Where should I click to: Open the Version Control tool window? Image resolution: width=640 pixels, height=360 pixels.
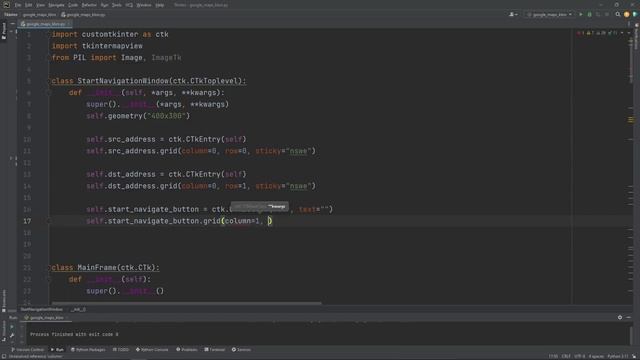tap(27, 350)
